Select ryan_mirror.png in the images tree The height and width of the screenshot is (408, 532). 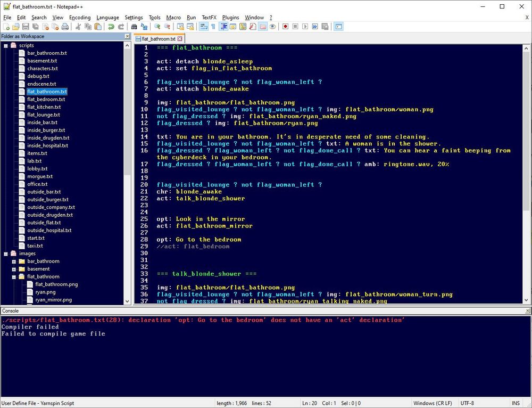coord(53,300)
